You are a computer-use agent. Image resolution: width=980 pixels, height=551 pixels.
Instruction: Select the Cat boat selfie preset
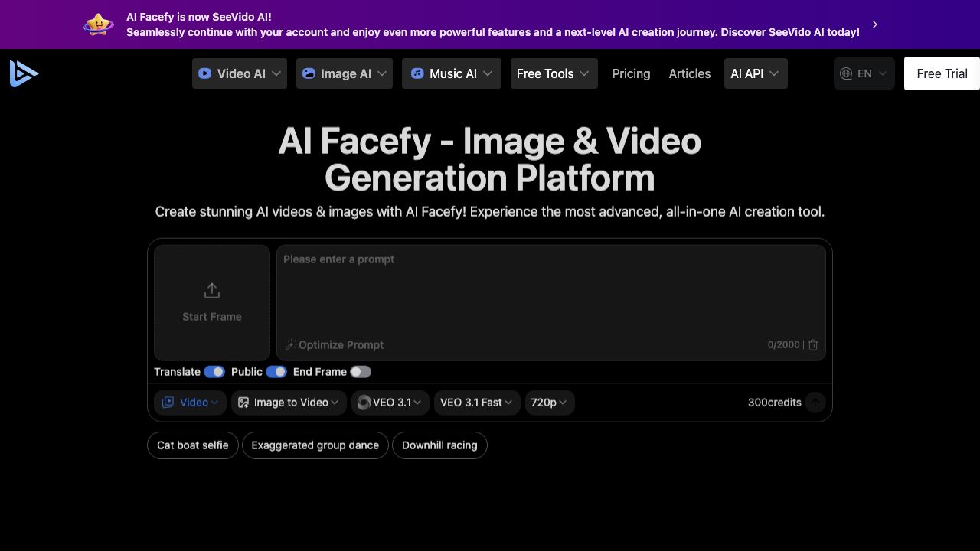193,445
